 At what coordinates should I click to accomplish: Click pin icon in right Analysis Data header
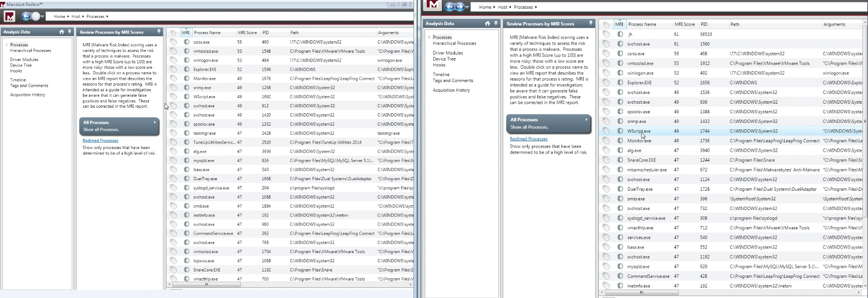tap(496, 23)
